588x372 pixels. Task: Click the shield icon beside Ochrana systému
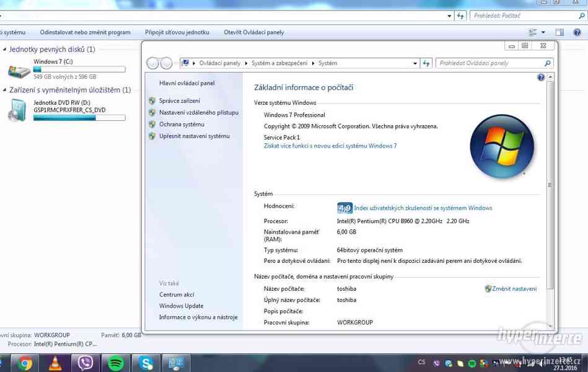pos(152,124)
